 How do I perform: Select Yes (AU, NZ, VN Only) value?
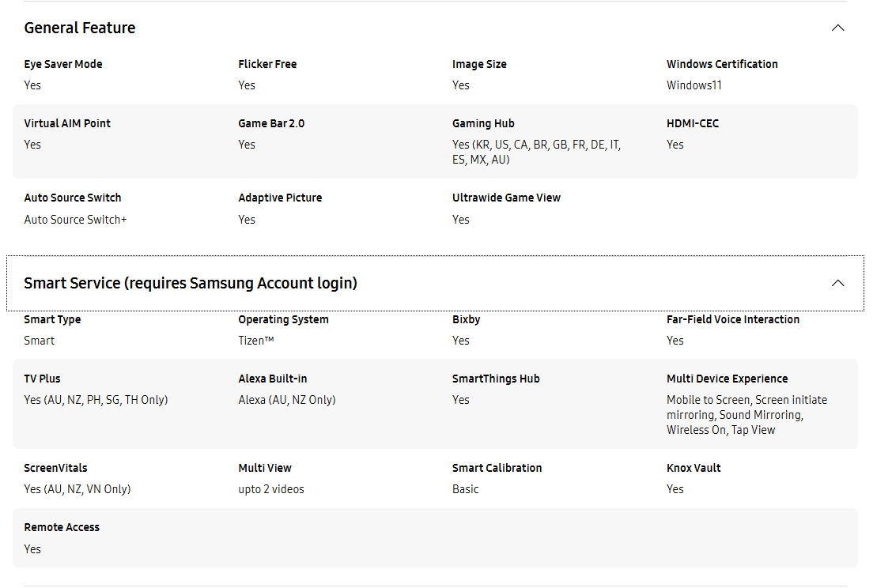coord(77,489)
